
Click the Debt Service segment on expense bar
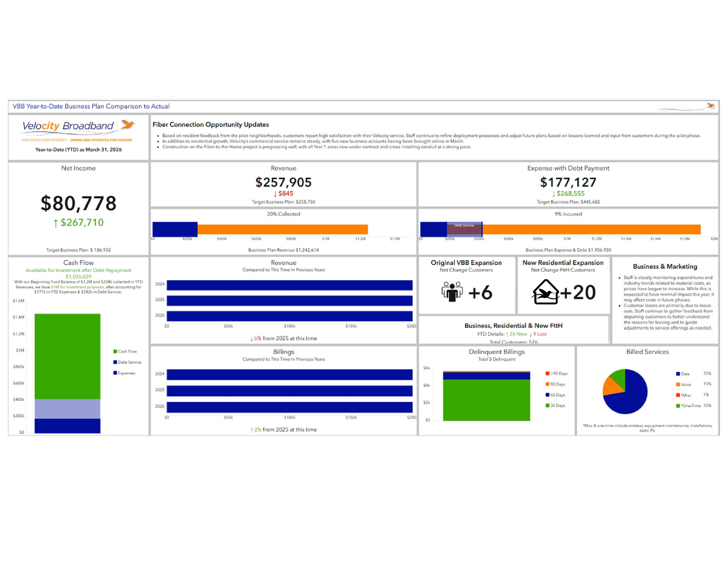click(x=464, y=229)
